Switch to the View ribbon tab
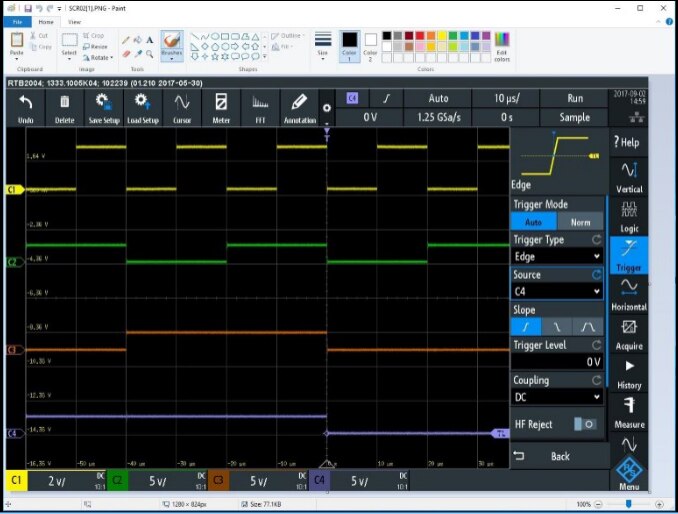 74,21
